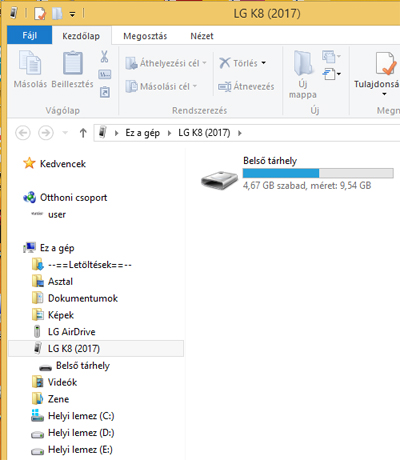Click the up one level arrow
The height and width of the screenshot is (460, 400).
[83, 133]
